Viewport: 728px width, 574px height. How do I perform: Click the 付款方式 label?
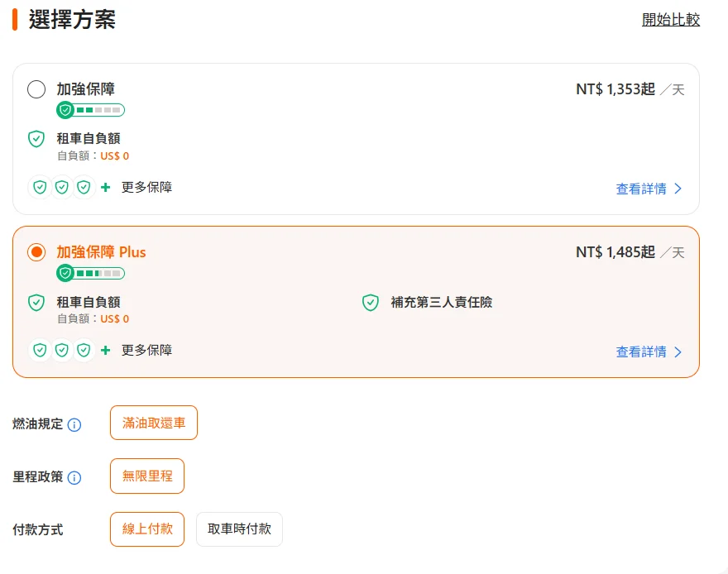(37, 529)
